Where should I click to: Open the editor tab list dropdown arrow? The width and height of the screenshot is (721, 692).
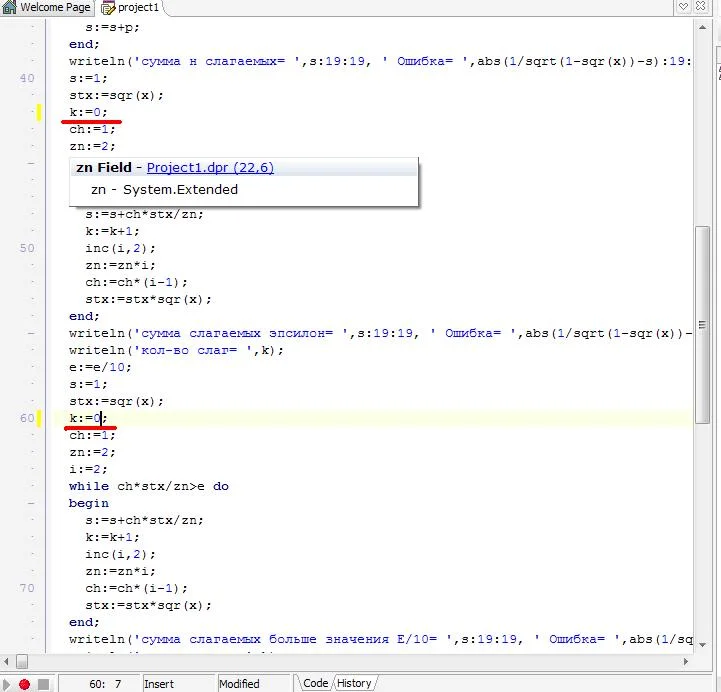pyautogui.click(x=684, y=6)
